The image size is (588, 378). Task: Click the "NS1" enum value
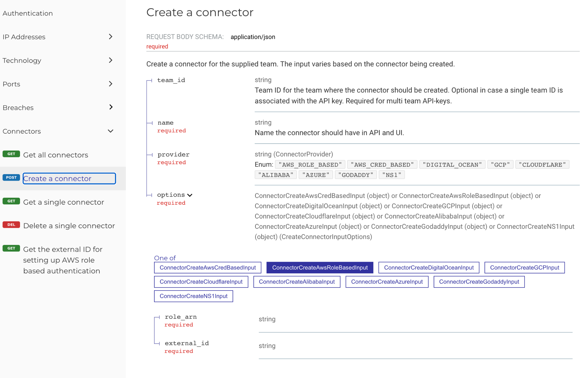pyautogui.click(x=392, y=175)
